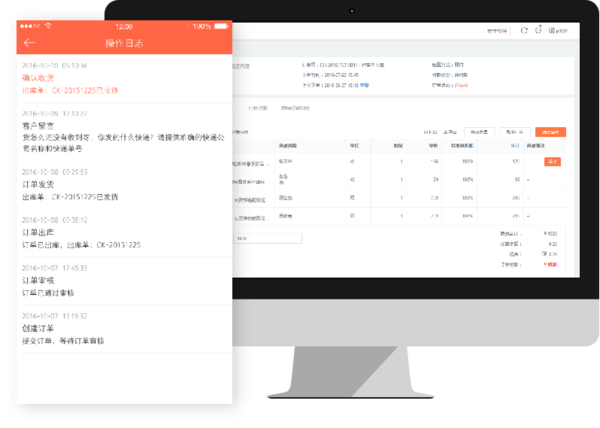The width and height of the screenshot is (600, 428).
Task: Tap the 订单已通过审核 line
Action: click(48, 293)
